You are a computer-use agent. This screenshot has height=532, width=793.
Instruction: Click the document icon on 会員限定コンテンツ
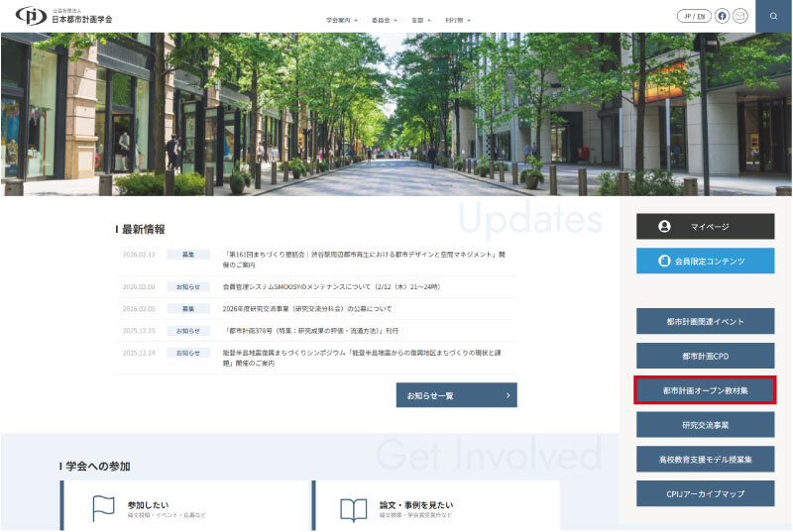coord(664,261)
